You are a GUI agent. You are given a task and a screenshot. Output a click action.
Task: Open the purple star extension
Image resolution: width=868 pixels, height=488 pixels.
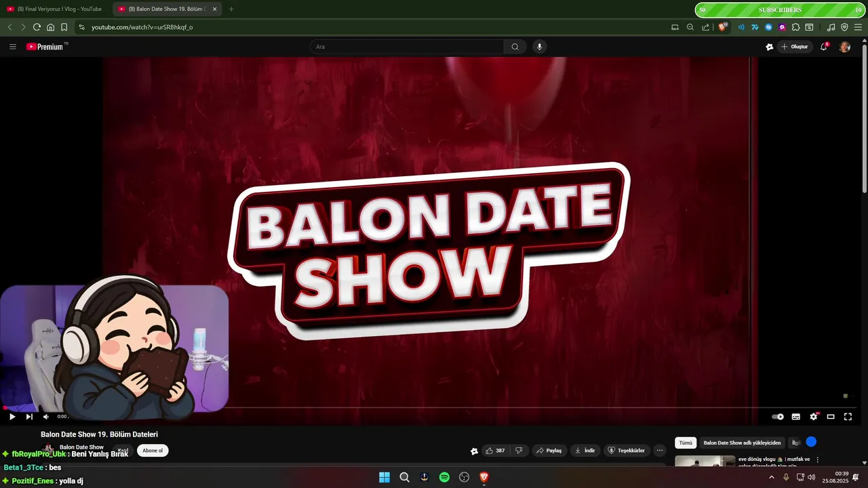(782, 27)
